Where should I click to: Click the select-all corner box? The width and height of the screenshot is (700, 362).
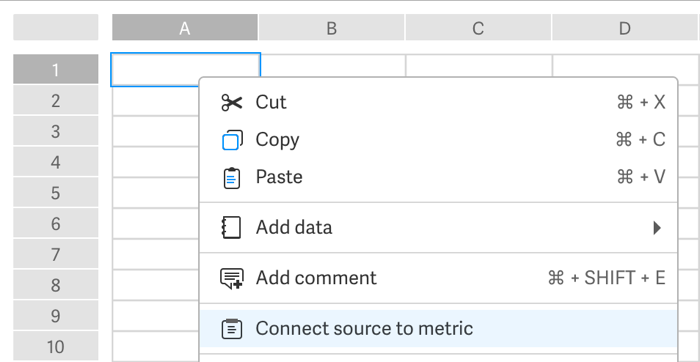point(55,27)
